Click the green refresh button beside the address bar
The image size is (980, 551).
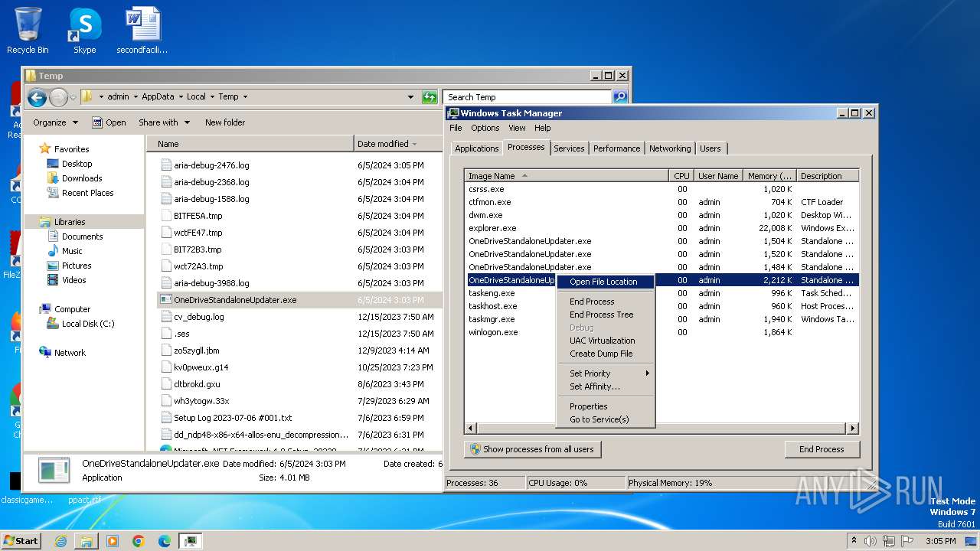coord(430,97)
